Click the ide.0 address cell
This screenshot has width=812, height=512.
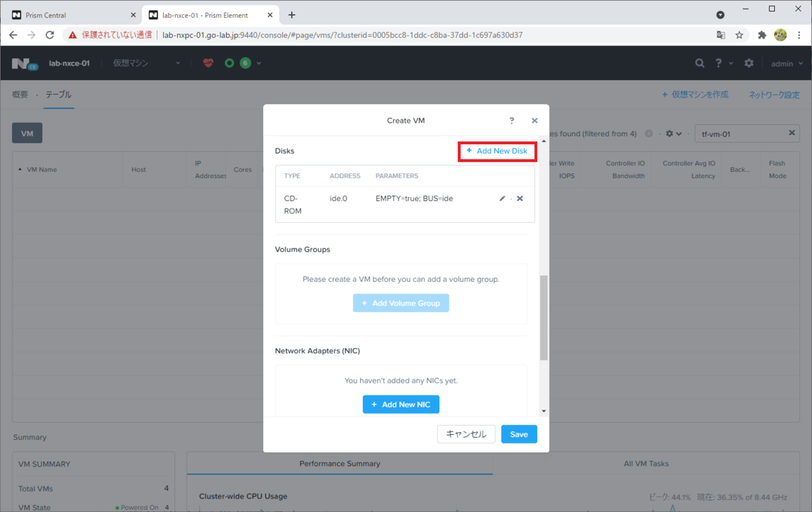338,198
